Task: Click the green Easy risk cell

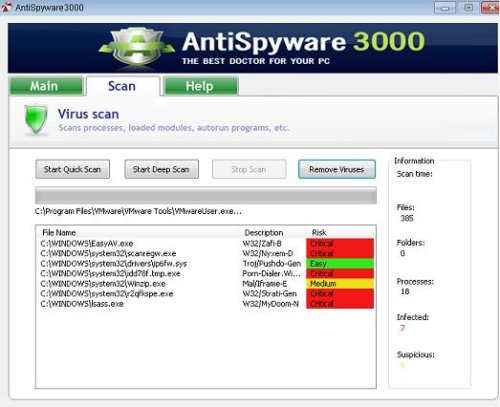Action: tap(340, 263)
